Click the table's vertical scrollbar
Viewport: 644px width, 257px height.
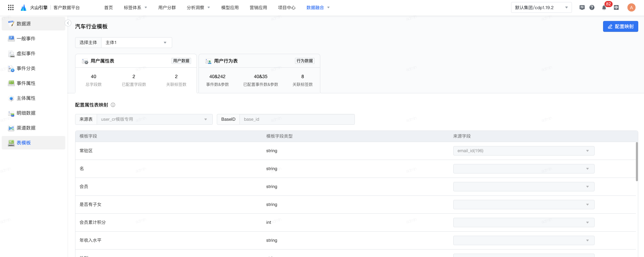[x=637, y=162]
